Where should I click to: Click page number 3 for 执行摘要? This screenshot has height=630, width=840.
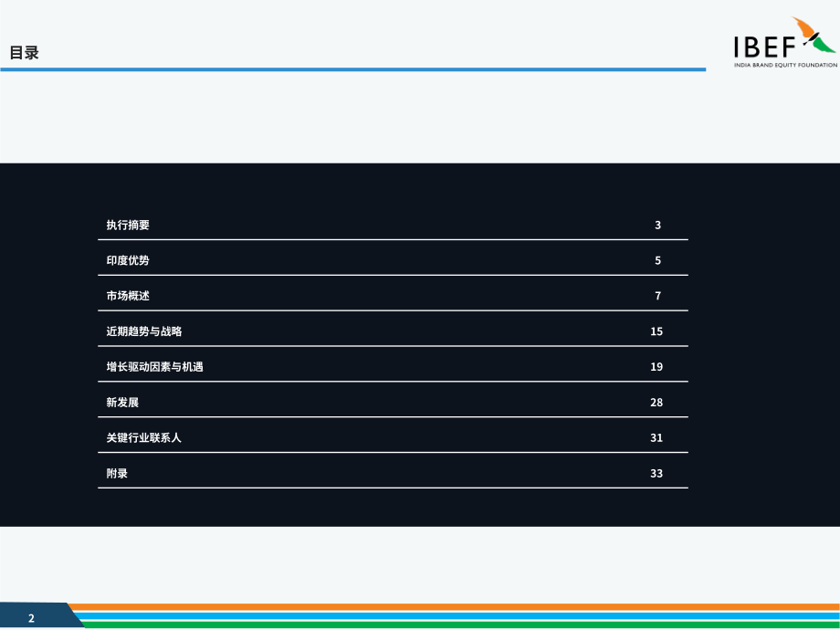click(658, 225)
